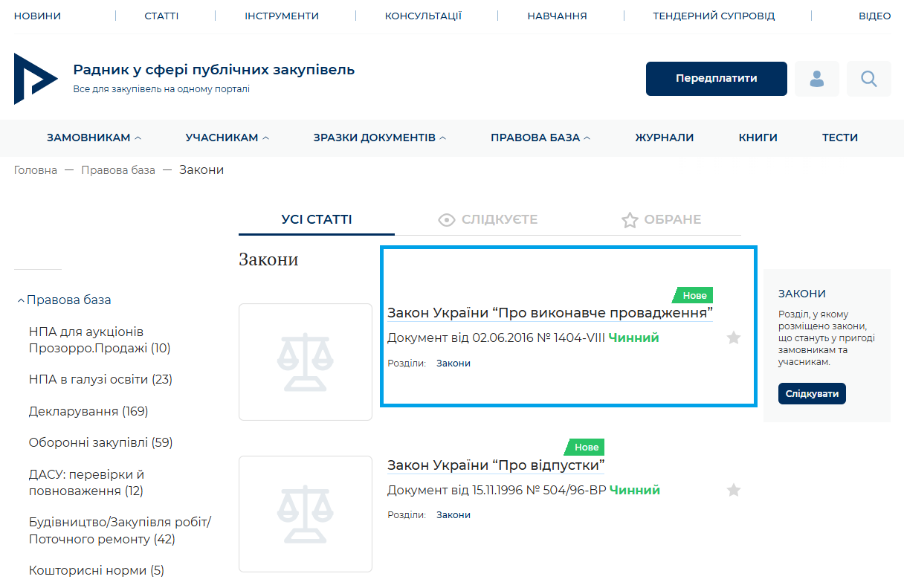Open the "Зразки документів" dropdown
Viewport: 904px width, 588px height.
pyautogui.click(x=379, y=138)
